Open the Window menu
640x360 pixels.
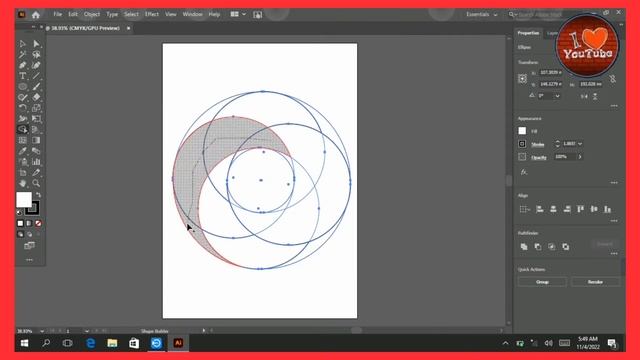coord(193,14)
